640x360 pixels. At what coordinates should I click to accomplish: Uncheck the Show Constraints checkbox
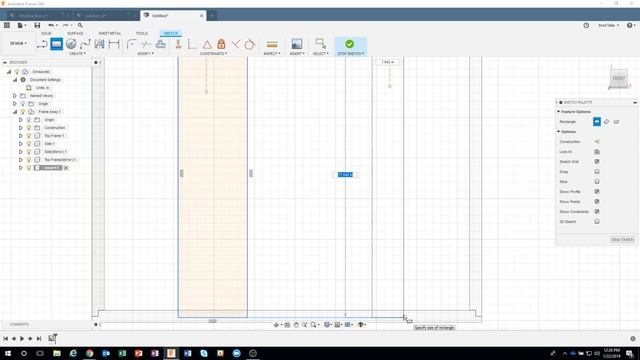(x=597, y=211)
